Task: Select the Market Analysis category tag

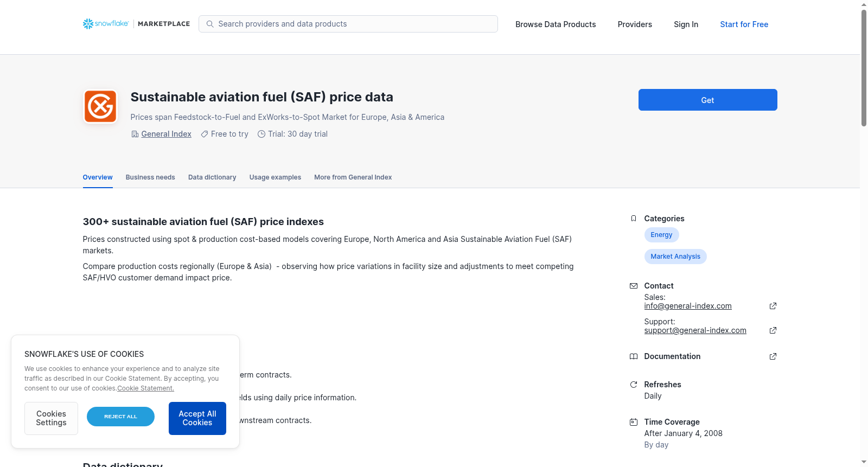Action: (675, 257)
